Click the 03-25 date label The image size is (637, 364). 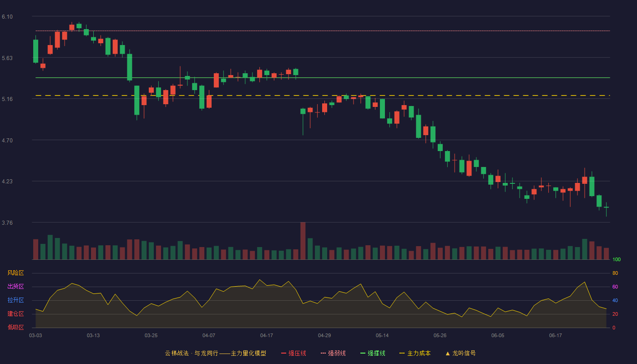point(151,335)
